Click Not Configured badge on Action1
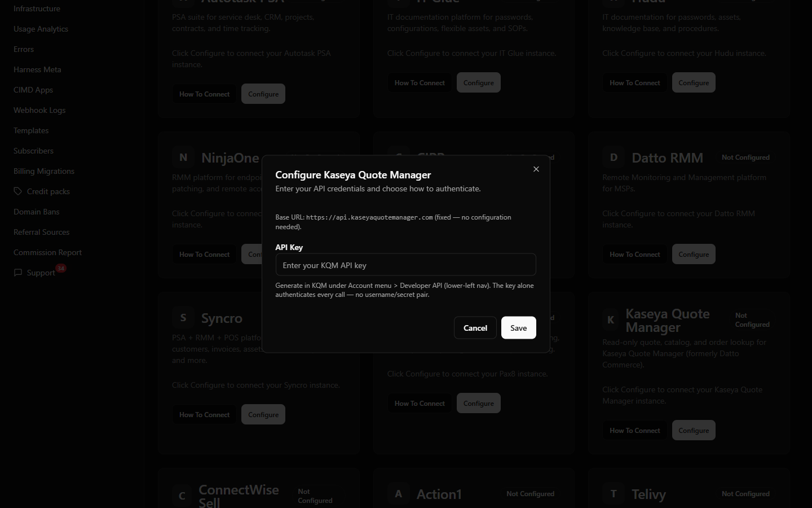The image size is (812, 508). click(530, 494)
